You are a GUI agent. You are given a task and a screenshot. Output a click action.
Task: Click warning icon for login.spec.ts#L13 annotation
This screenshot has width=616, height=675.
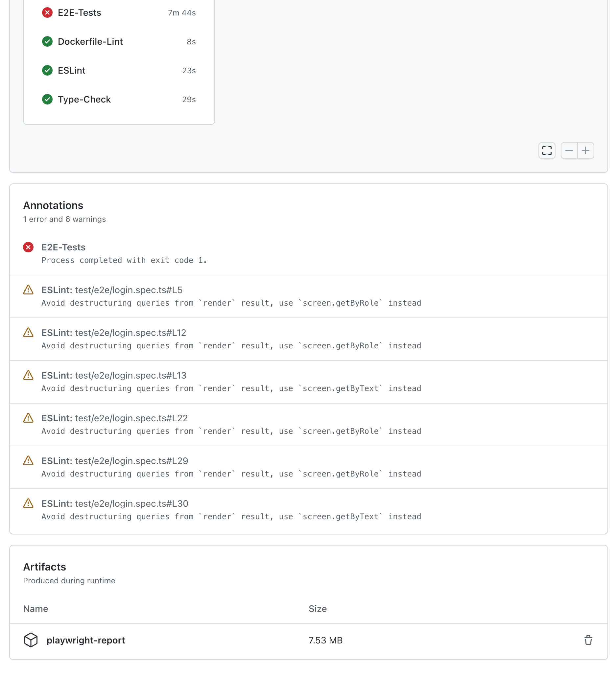28,375
